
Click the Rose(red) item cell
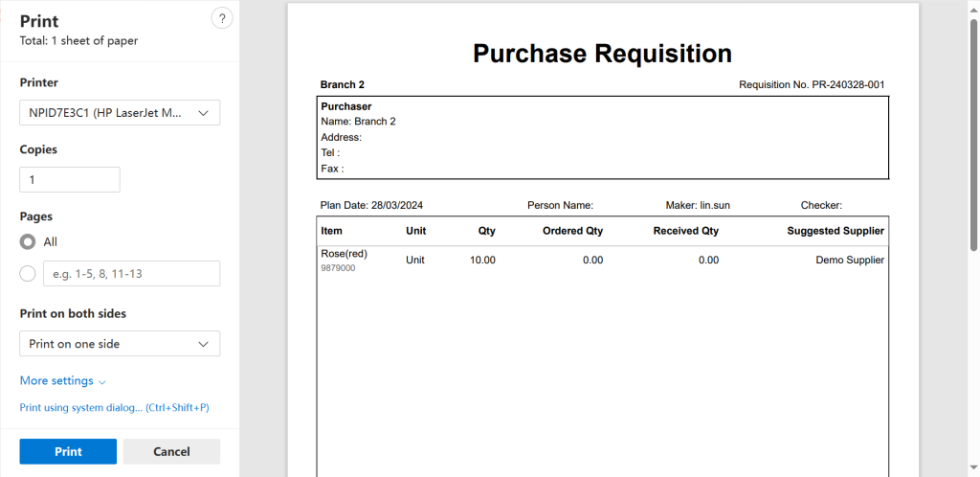344,254
